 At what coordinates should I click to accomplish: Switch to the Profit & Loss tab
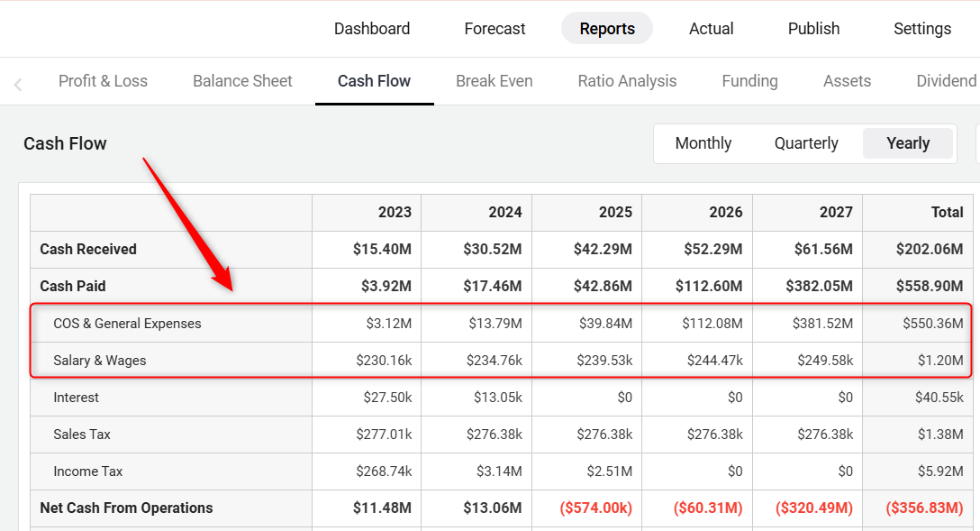103,81
